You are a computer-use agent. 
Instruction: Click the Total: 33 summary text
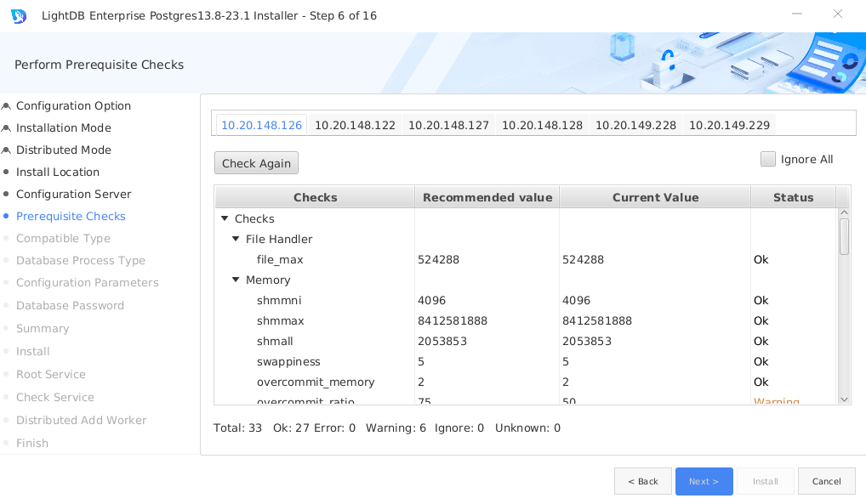[x=237, y=428]
